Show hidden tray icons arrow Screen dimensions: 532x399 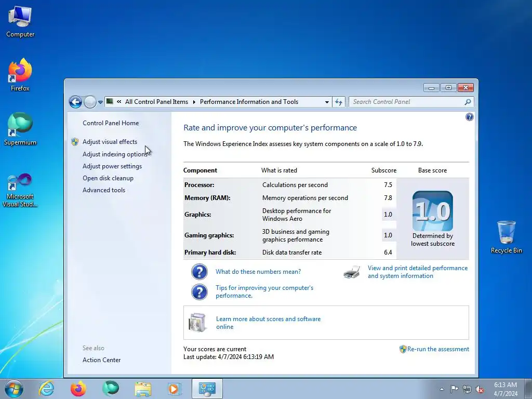coord(442,389)
